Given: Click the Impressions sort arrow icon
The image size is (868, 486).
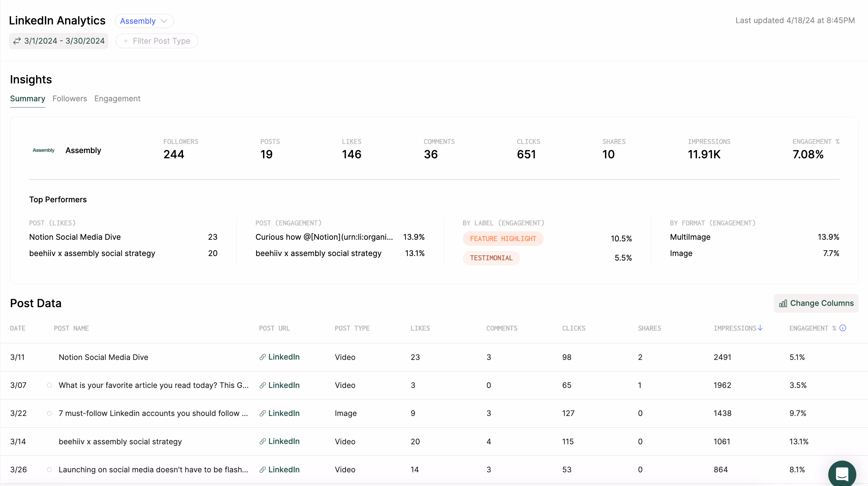Looking at the screenshot, I should click(x=760, y=328).
